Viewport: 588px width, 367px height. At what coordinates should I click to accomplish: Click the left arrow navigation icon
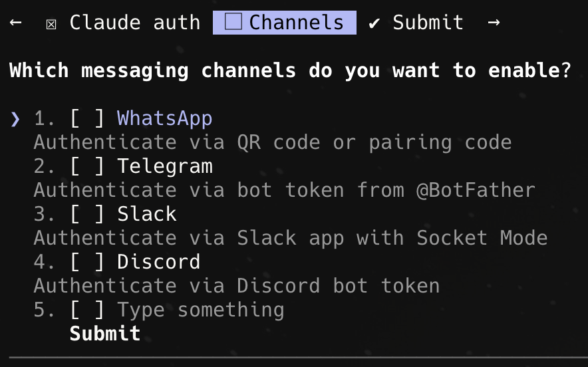tap(16, 23)
